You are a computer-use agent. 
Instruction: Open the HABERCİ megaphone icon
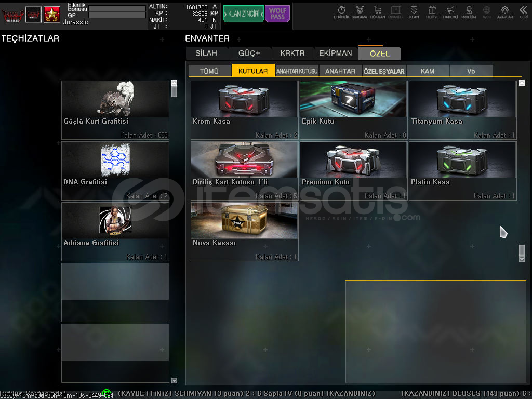point(450,12)
